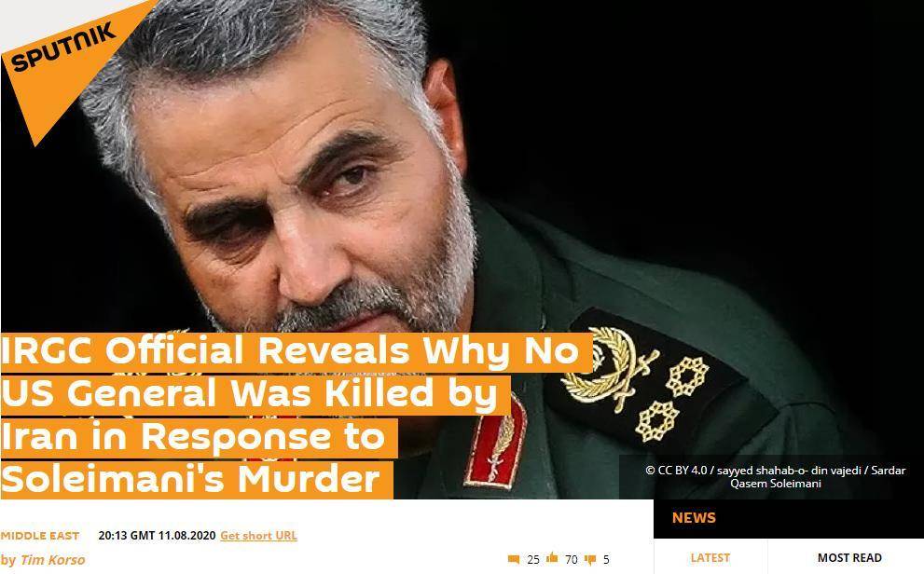Open the MIDDLE EAST category link
924x574 pixels.
click(x=40, y=536)
